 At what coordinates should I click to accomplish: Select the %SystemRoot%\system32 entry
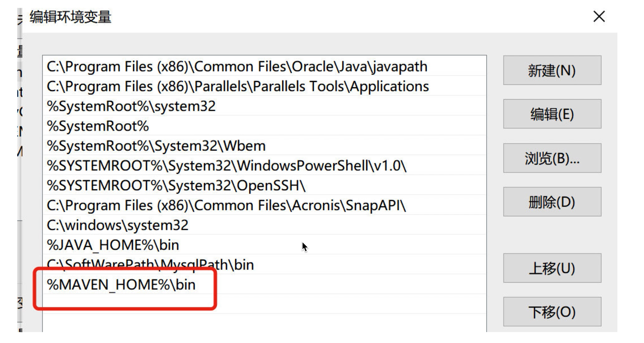pos(131,106)
